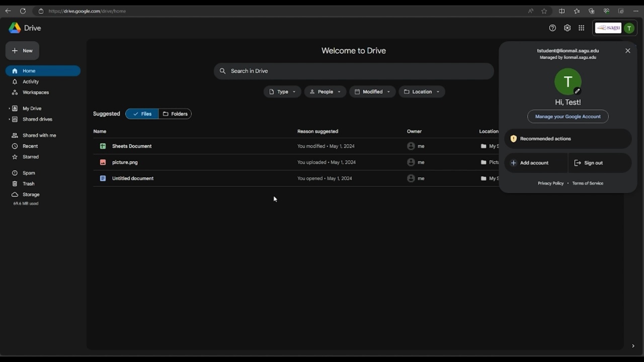Click the browser address bar URL
Viewport: 644px width, 362px height.
tap(87, 11)
